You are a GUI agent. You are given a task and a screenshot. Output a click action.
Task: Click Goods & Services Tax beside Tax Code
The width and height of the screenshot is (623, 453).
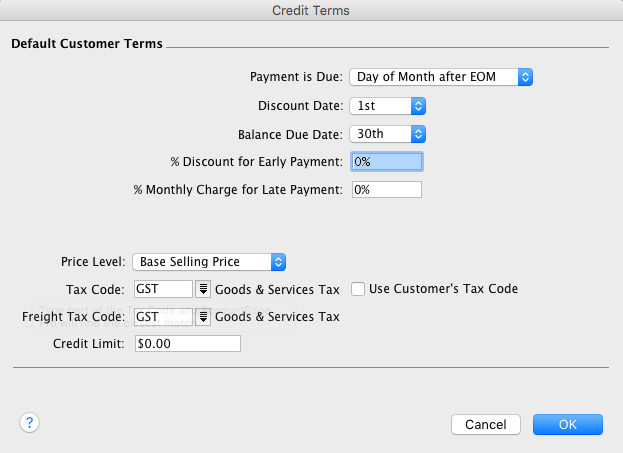pyautogui.click(x=277, y=289)
